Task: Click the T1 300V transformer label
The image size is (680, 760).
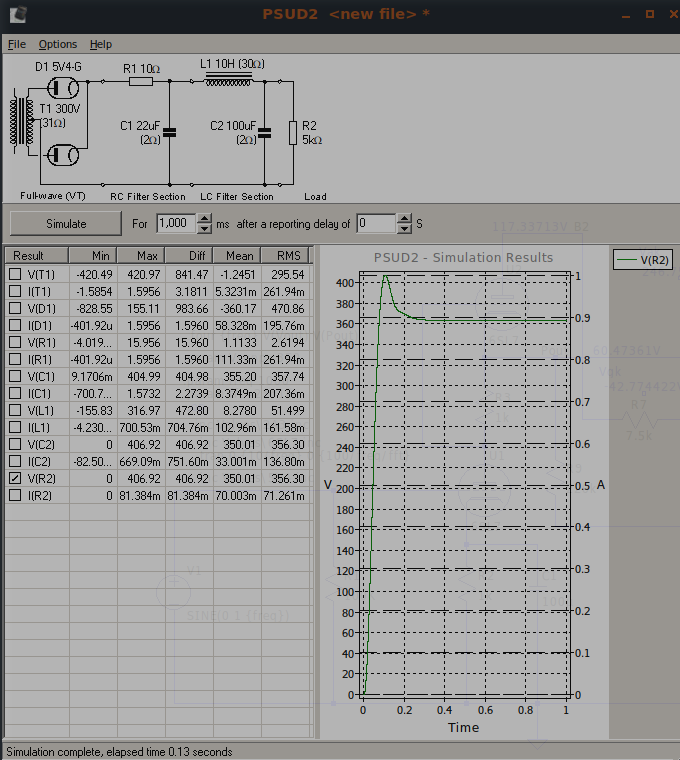Action: 60,108
